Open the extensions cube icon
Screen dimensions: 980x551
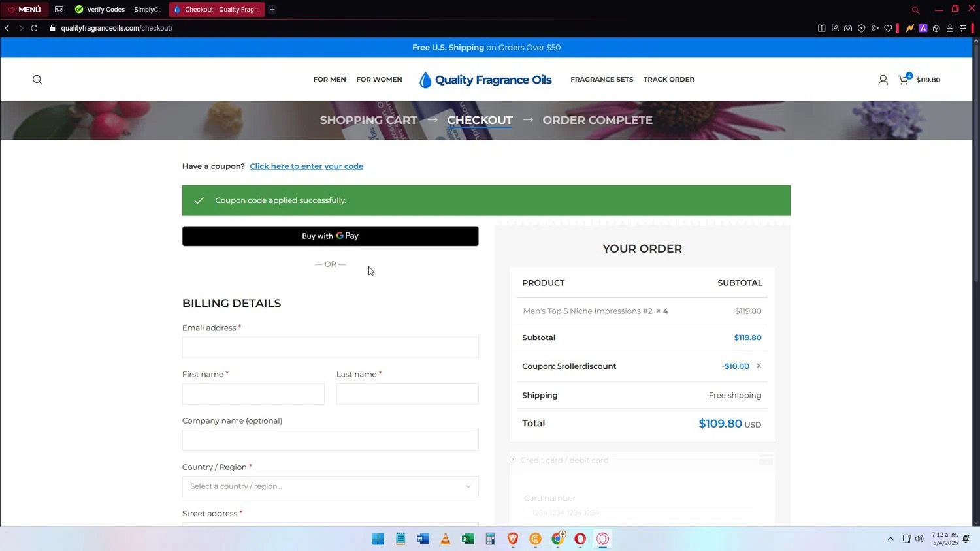[x=936, y=28]
